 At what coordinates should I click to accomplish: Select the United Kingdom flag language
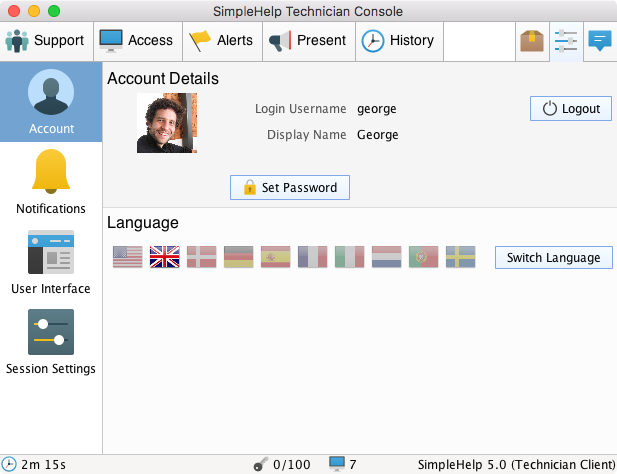coord(164,257)
